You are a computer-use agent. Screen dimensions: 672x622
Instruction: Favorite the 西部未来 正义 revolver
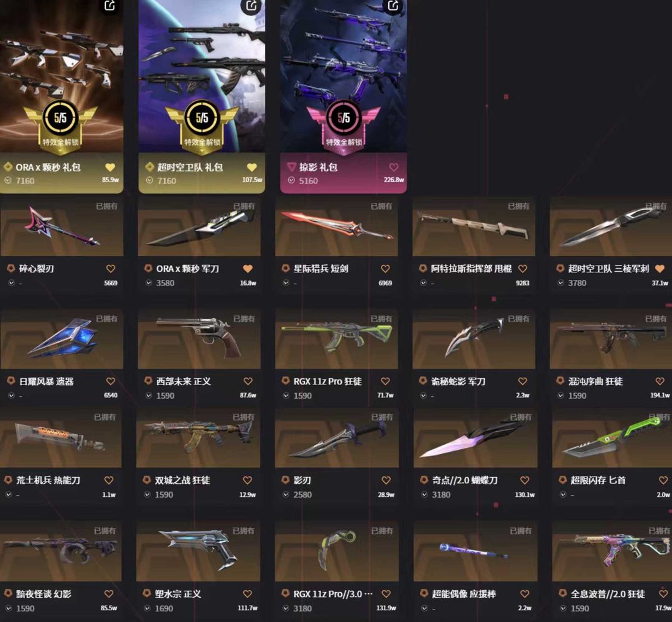[x=248, y=381]
